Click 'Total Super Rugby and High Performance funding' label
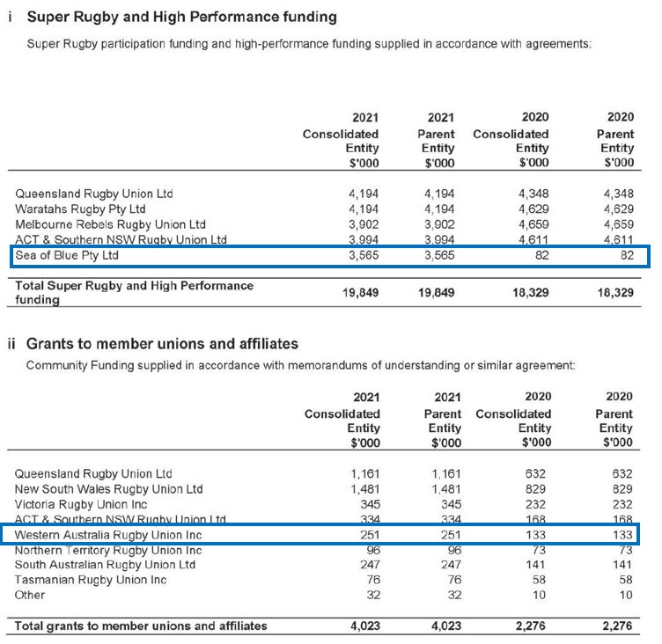Image resolution: width=662 pixels, height=644 pixels. point(135,292)
